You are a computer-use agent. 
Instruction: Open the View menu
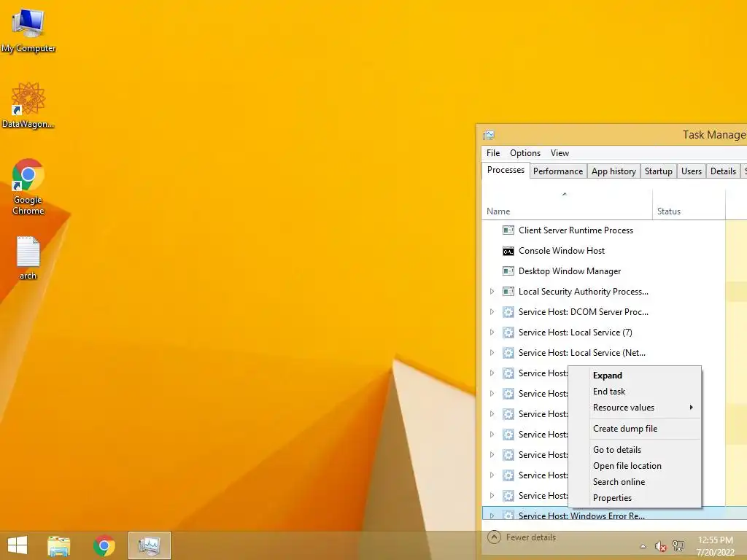560,153
